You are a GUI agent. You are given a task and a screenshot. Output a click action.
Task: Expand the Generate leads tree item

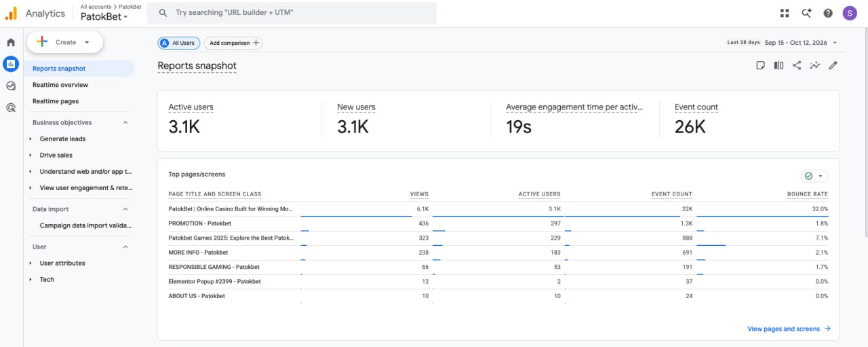pos(31,139)
